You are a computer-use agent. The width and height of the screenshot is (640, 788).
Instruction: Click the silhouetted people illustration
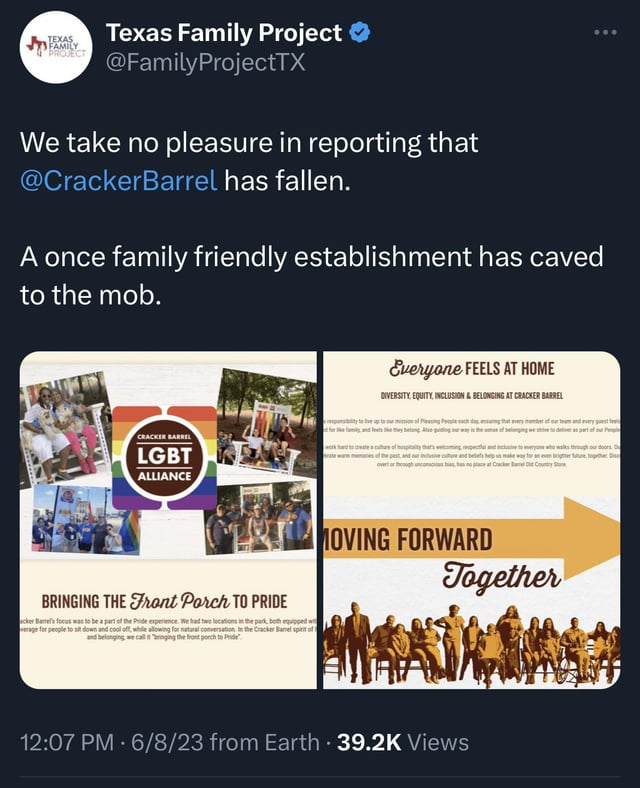470,645
